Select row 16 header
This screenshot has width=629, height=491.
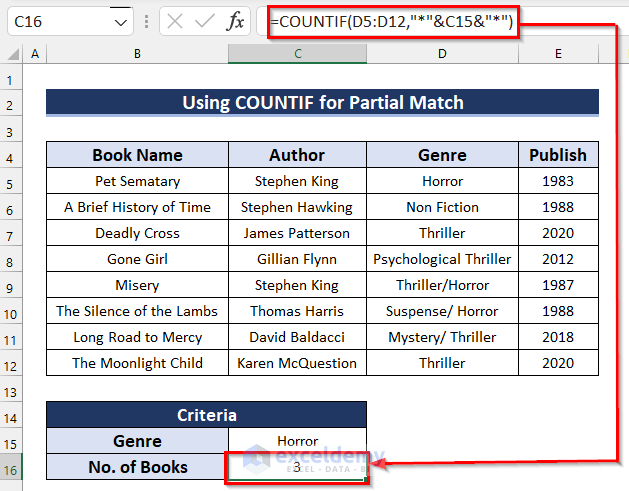point(13,467)
